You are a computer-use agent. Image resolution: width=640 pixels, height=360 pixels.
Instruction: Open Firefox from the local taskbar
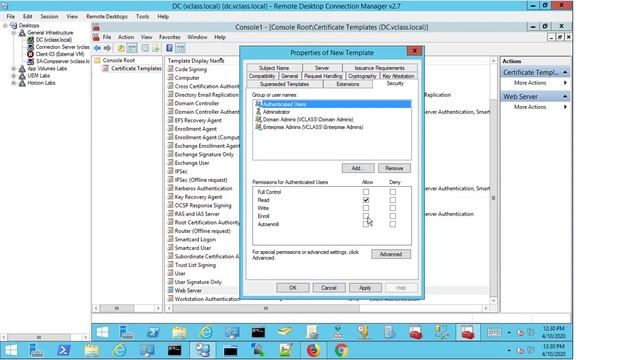[313, 350]
